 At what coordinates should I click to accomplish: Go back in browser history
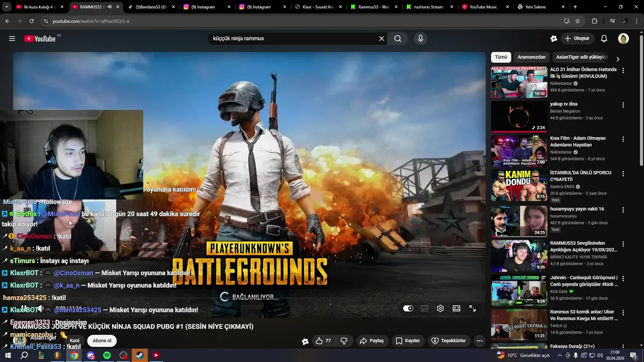[x=7, y=21]
